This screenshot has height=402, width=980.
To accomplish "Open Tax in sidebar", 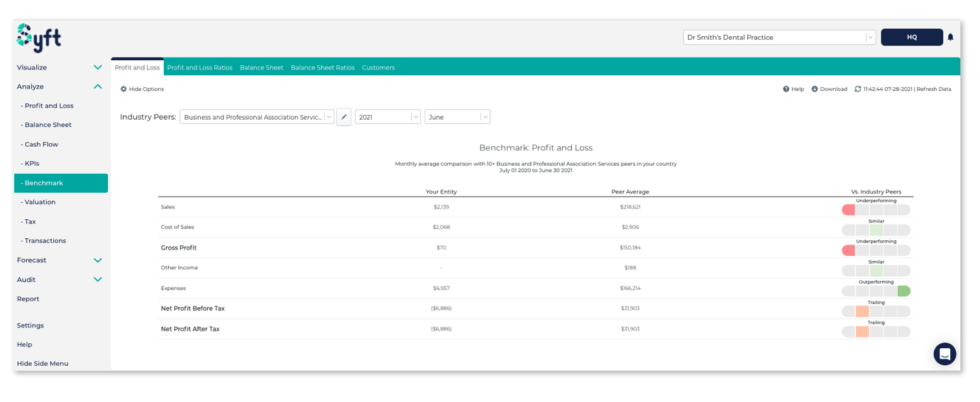I will point(28,221).
